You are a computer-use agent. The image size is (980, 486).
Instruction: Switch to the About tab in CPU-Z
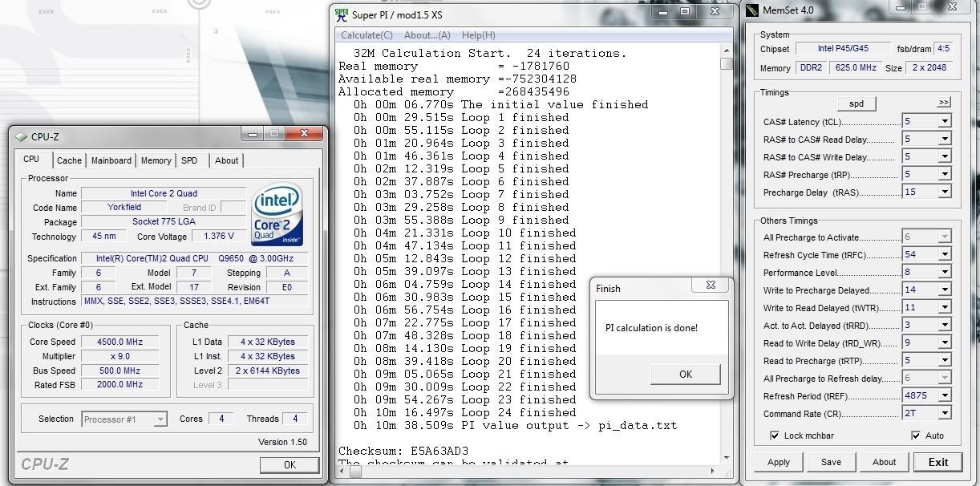[x=227, y=160]
